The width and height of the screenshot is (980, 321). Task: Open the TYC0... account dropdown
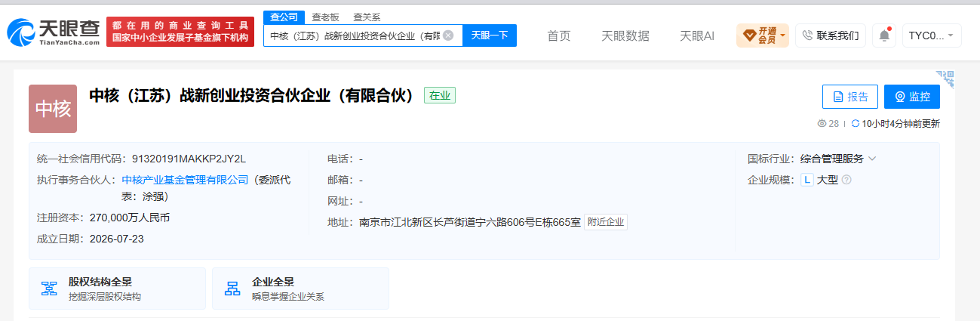pos(932,35)
